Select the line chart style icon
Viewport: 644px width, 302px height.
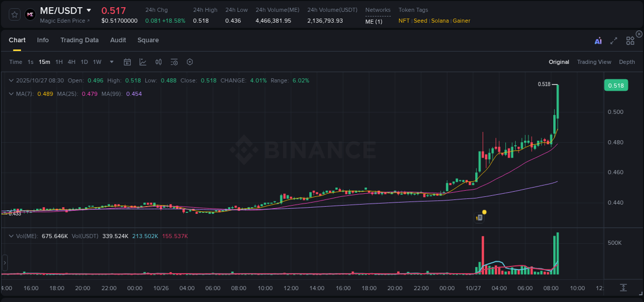point(143,62)
